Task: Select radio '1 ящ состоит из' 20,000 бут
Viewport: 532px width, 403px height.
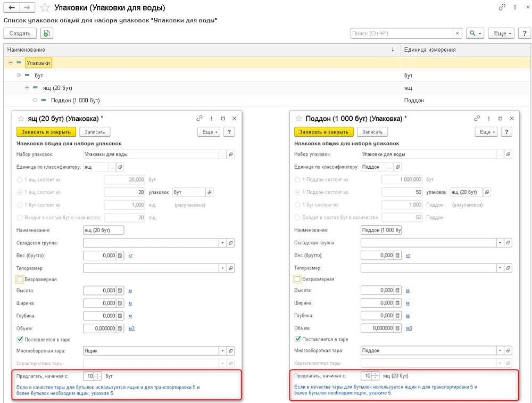Action: pos(20,179)
